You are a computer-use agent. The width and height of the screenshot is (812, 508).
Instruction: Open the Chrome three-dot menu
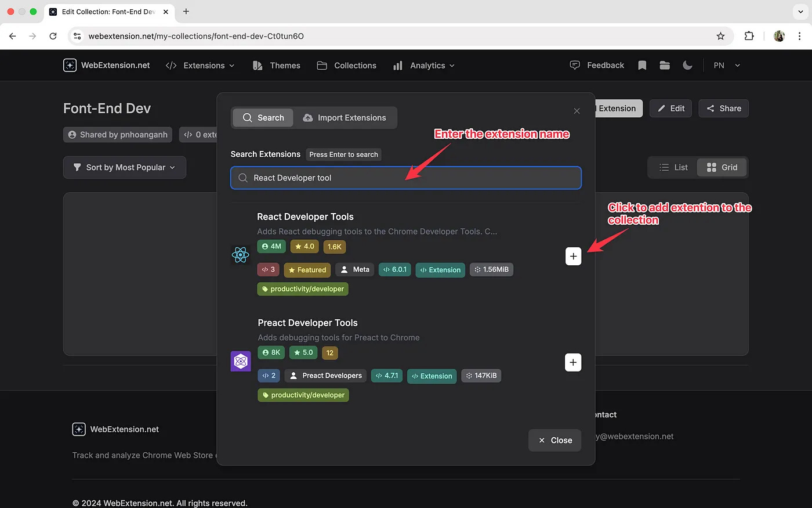pos(800,36)
